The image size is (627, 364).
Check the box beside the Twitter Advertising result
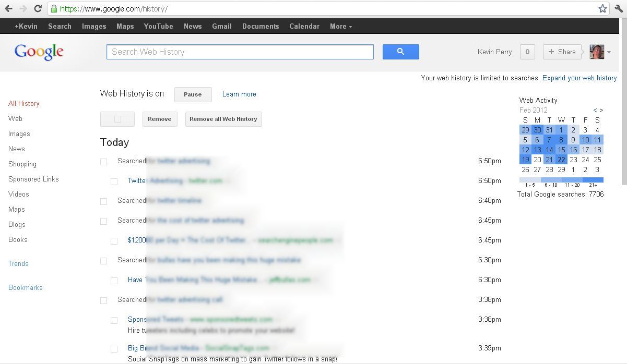click(114, 181)
